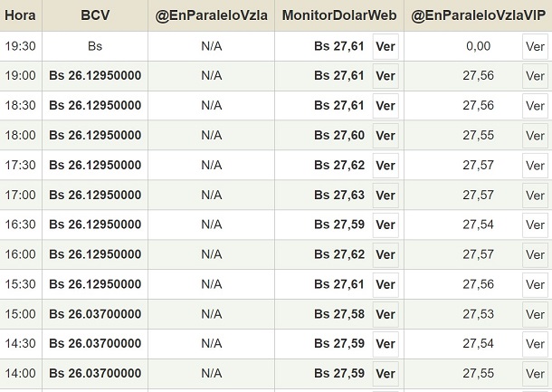Click the @EnParaleloVzlaVIP column header
Screen dimensions: 552x392
[x=478, y=15]
